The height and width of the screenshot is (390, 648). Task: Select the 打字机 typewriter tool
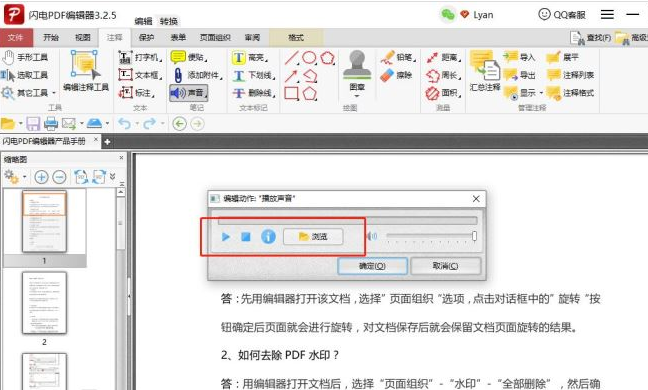(x=140, y=57)
